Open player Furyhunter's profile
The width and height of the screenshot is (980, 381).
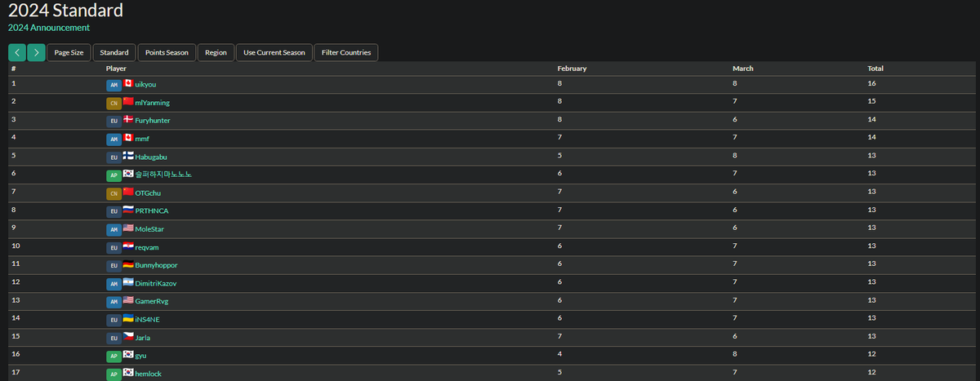pos(153,121)
